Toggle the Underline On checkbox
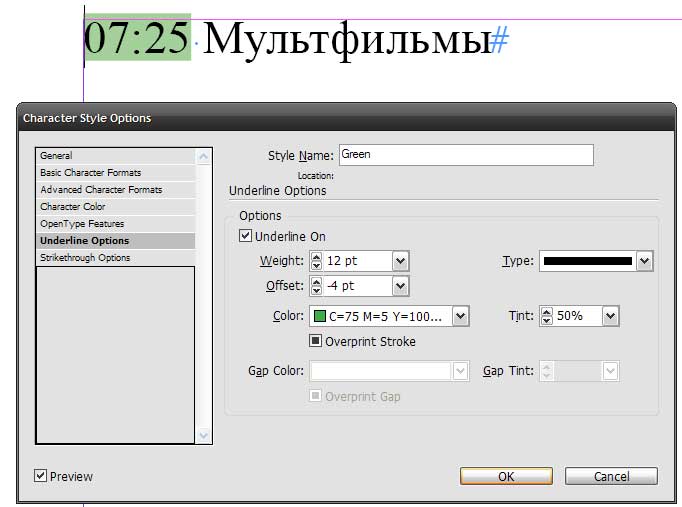Screen dimensions: 682x507 point(245,236)
